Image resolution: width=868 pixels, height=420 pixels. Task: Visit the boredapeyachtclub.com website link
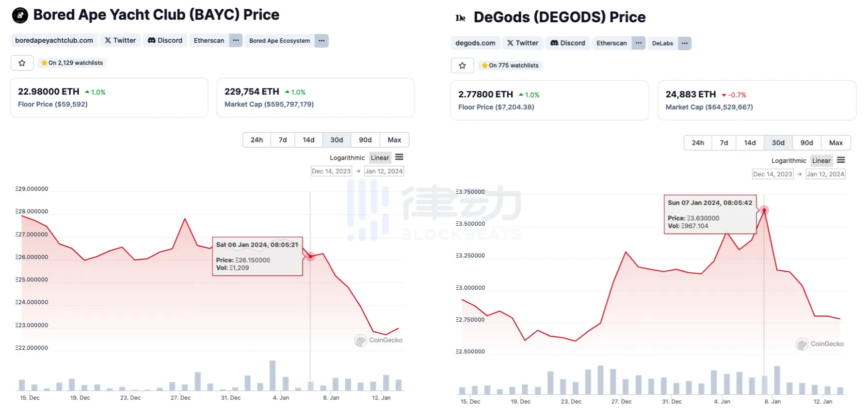54,40
